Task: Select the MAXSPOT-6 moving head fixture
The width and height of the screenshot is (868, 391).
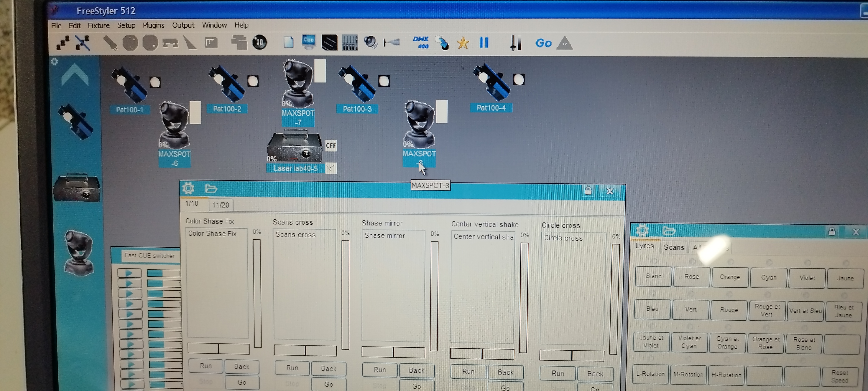Action: coord(174,126)
